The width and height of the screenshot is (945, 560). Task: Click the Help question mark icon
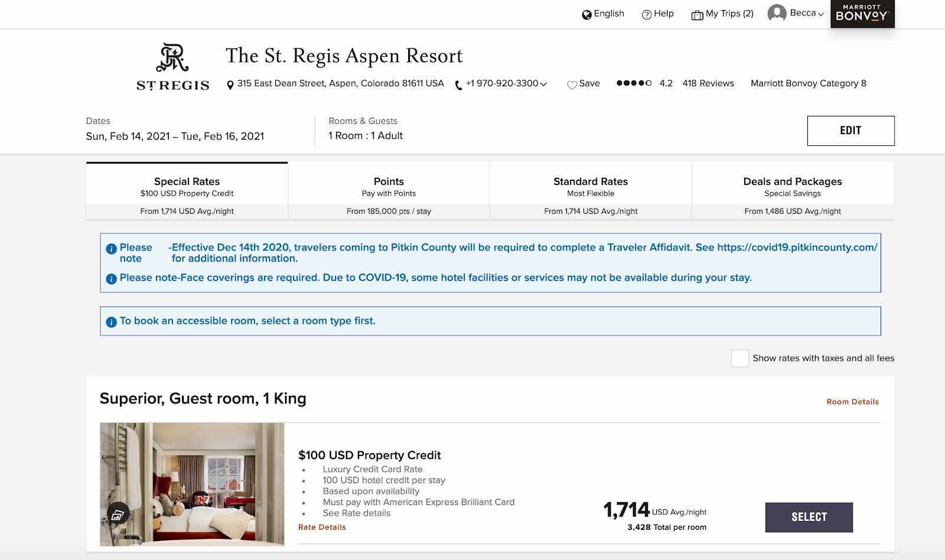click(647, 15)
